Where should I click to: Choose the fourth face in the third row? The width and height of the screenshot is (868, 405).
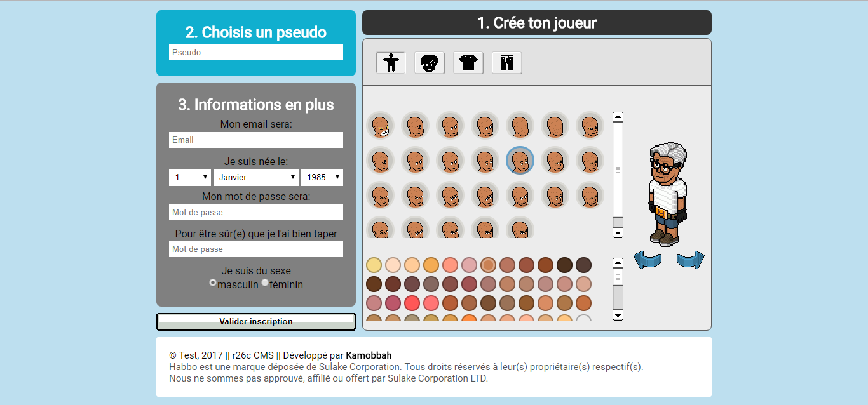tap(485, 196)
